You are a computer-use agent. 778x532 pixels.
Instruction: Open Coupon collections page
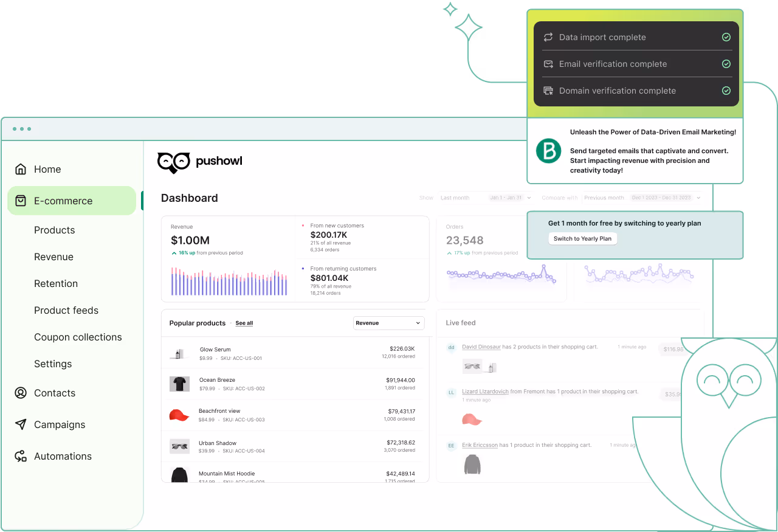pyautogui.click(x=78, y=337)
